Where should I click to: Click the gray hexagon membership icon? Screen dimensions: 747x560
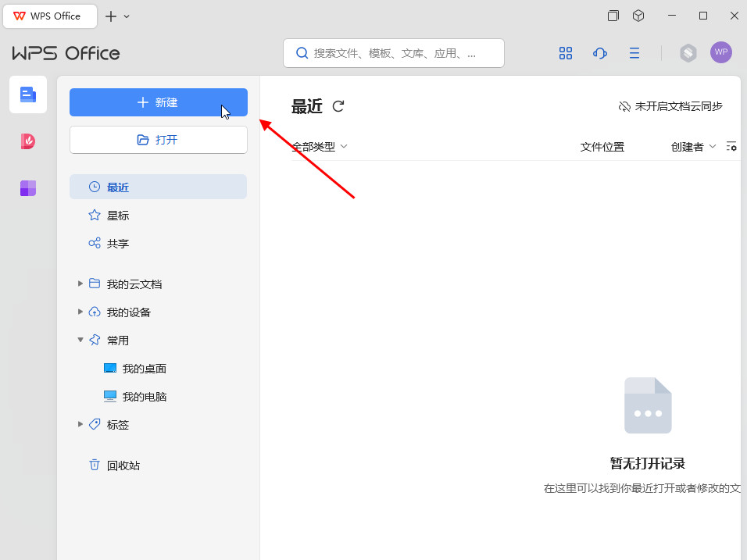point(688,53)
